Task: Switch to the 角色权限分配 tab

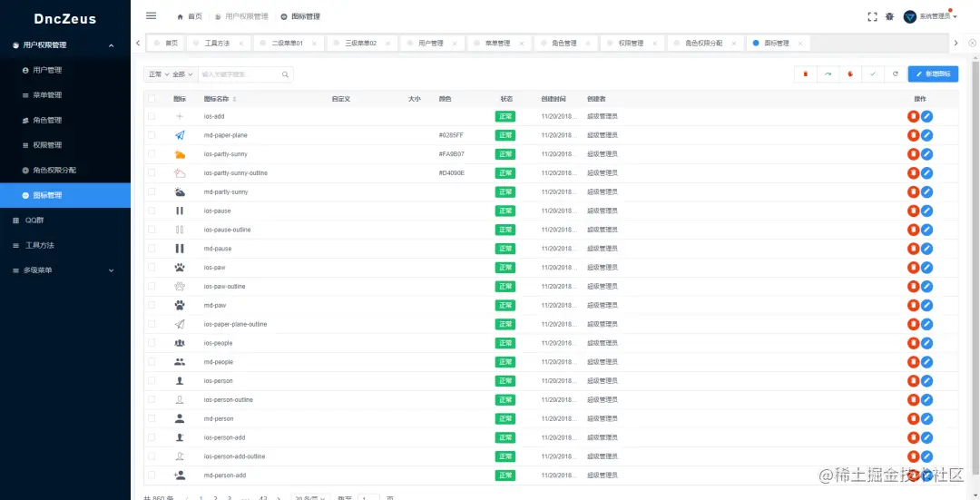Action: tap(704, 44)
